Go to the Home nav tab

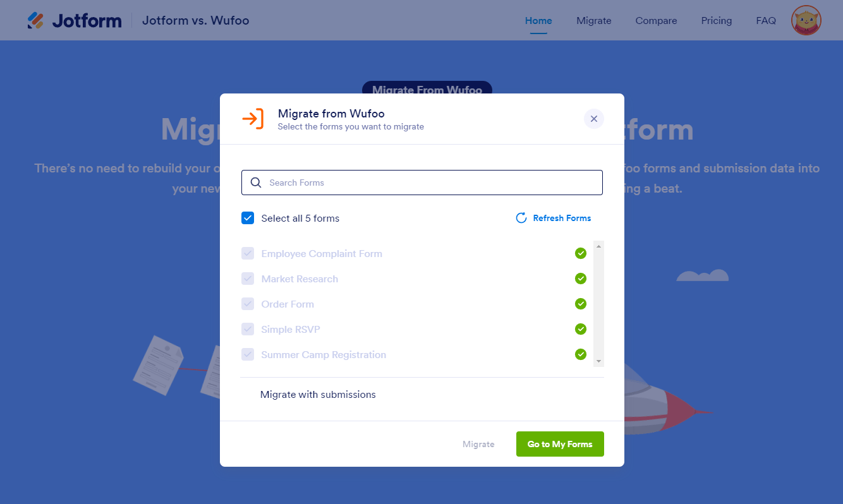(x=538, y=21)
